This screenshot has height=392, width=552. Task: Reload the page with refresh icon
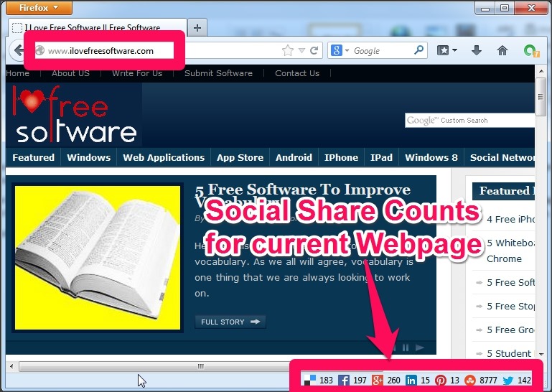314,50
